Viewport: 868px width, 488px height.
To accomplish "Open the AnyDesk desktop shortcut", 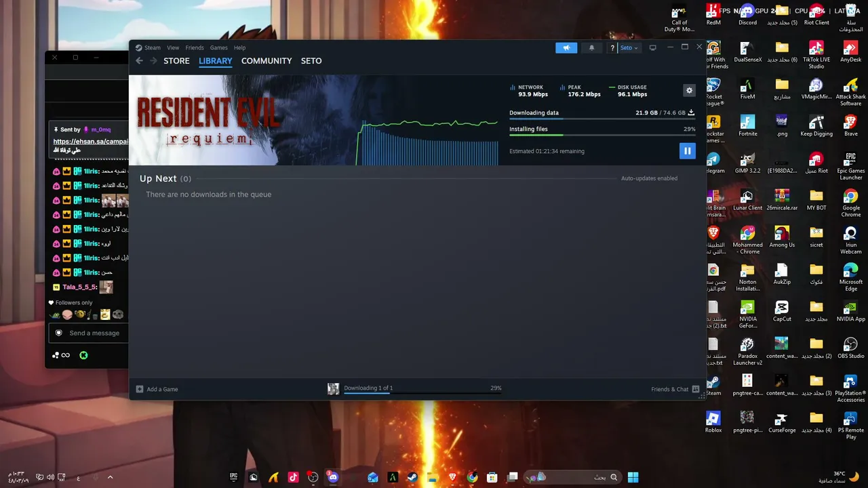I will [x=850, y=52].
